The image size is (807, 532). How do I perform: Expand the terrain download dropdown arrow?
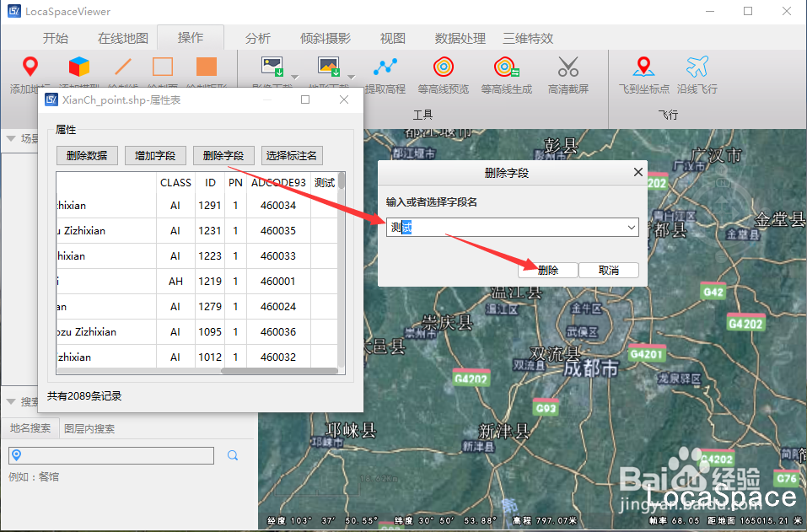[351, 78]
